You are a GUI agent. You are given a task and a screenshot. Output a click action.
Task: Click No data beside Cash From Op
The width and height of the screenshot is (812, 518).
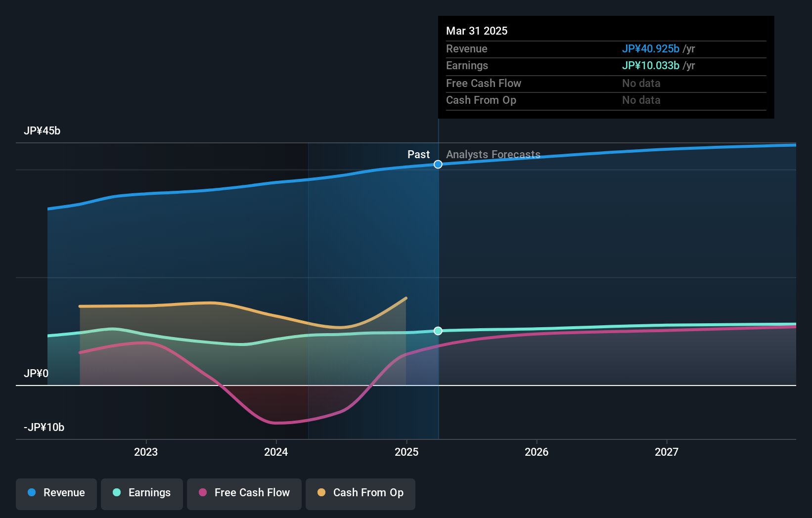pyautogui.click(x=641, y=100)
